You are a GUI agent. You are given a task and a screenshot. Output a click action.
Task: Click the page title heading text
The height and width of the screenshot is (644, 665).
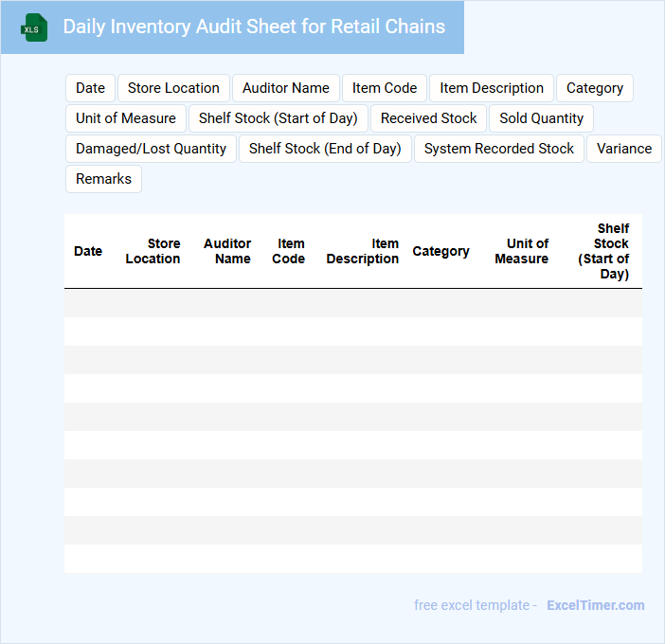click(x=254, y=27)
